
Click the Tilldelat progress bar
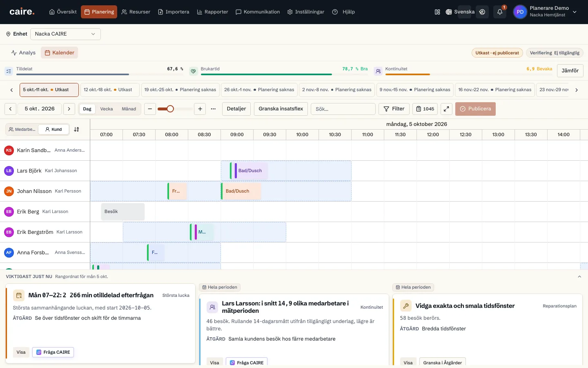100,74
